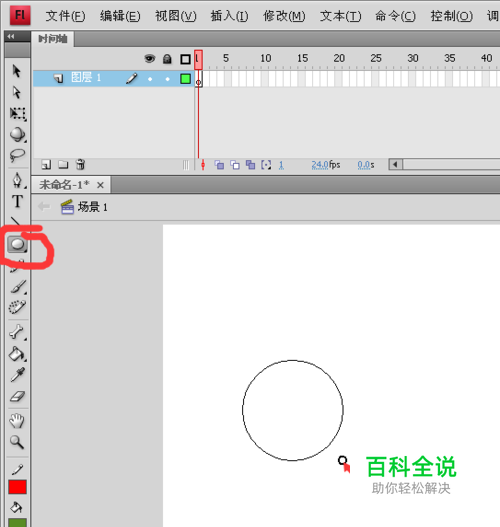Open the 插入(I) menu

point(229,15)
